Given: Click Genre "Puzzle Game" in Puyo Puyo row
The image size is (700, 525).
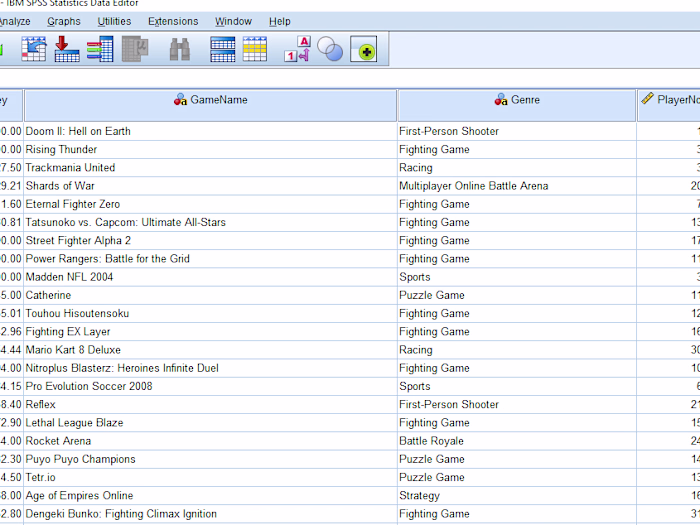Looking at the screenshot, I should (x=517, y=459).
